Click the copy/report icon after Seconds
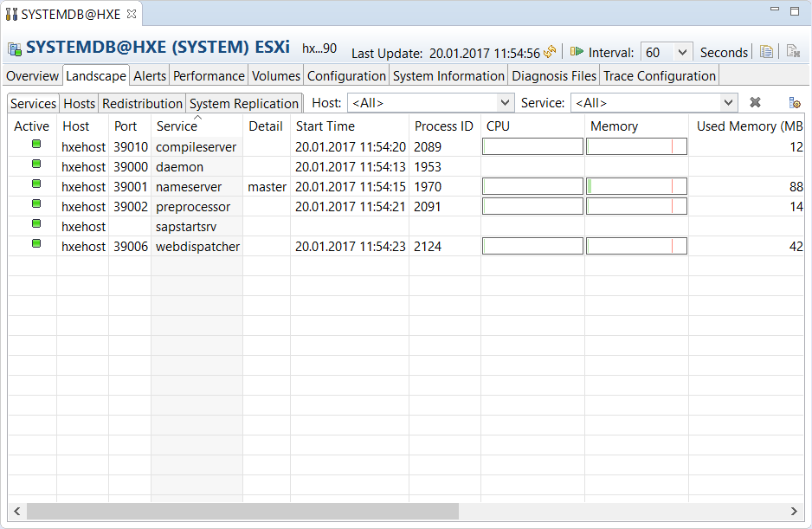This screenshot has width=812, height=529. 766,52
